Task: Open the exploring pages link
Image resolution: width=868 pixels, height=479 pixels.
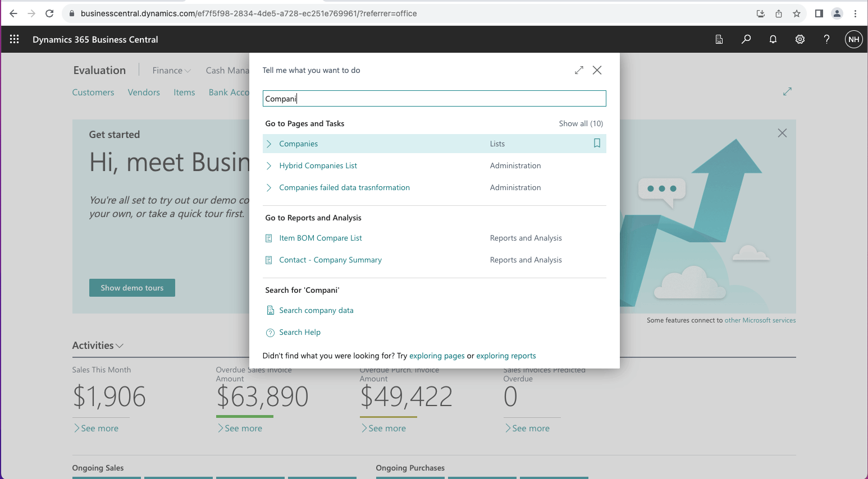Action: pos(437,356)
